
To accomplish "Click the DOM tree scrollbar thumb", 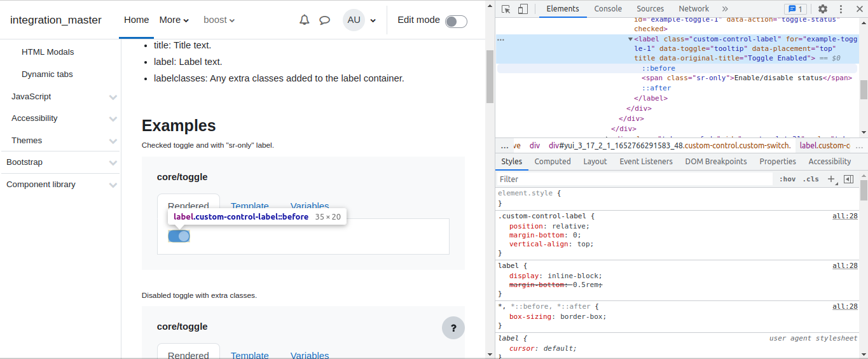I will tap(864, 90).
